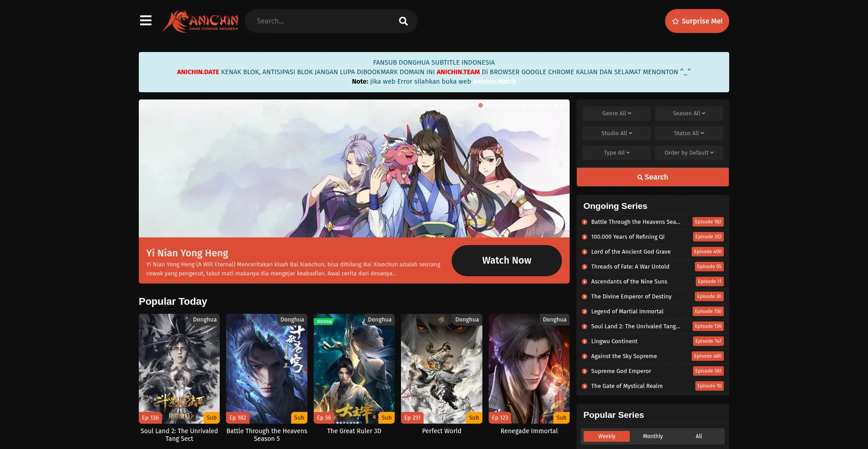Screen dimensions: 868x449
Task: Open Against the Sky Supreme entry
Action: tap(624, 356)
